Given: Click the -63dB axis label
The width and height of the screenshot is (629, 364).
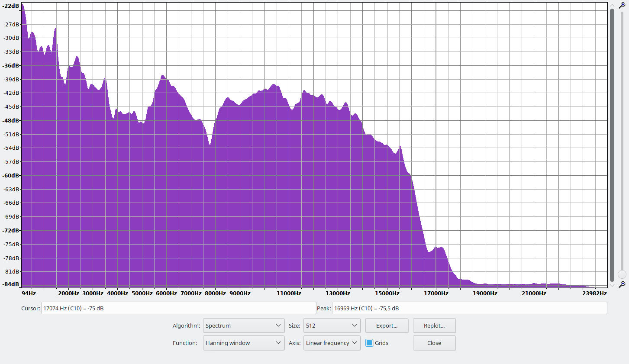Looking at the screenshot, I should click(x=11, y=189).
